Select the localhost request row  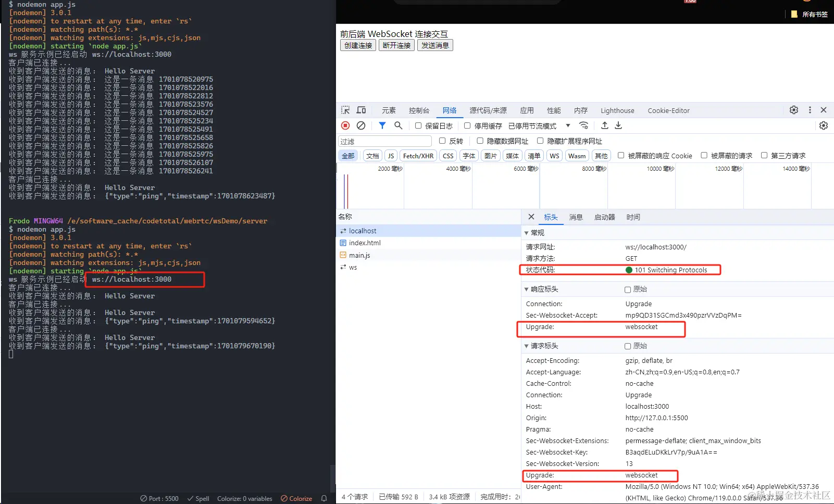[429, 231]
